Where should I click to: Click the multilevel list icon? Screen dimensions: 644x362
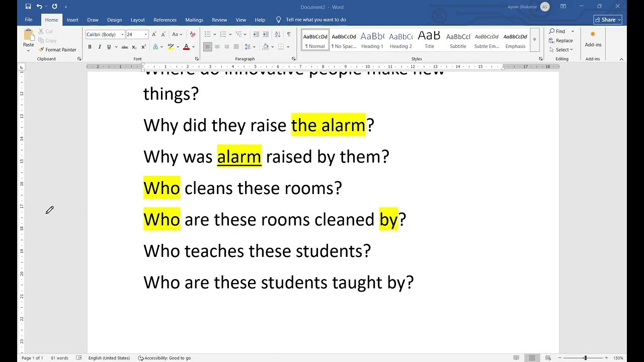(x=239, y=34)
